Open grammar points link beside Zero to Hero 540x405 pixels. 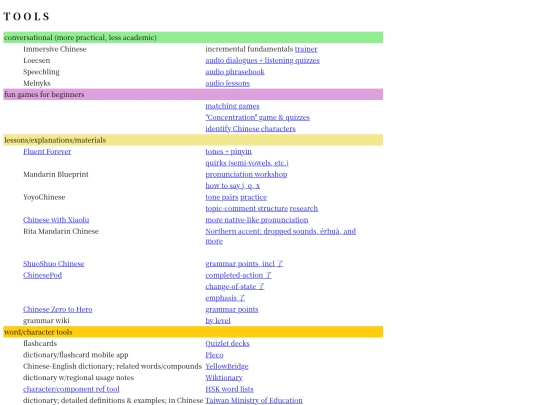tap(232, 309)
